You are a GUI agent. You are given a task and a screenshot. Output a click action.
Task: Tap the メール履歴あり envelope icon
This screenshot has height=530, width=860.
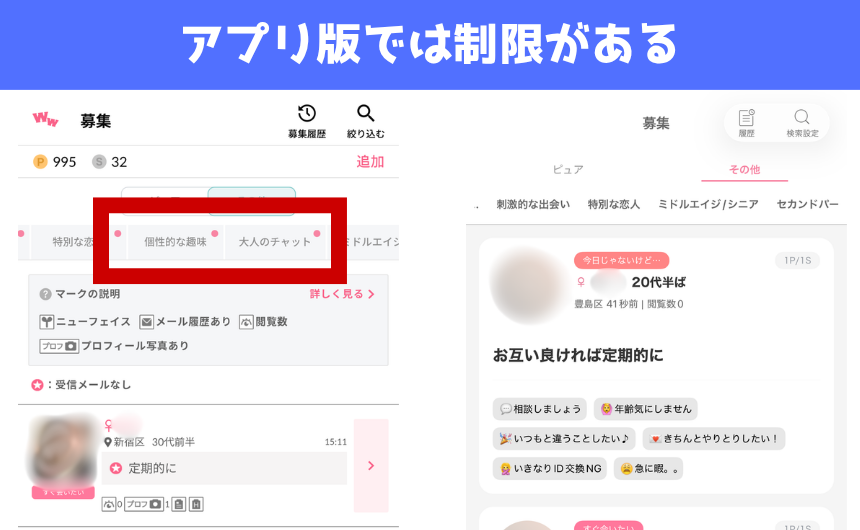(x=146, y=322)
